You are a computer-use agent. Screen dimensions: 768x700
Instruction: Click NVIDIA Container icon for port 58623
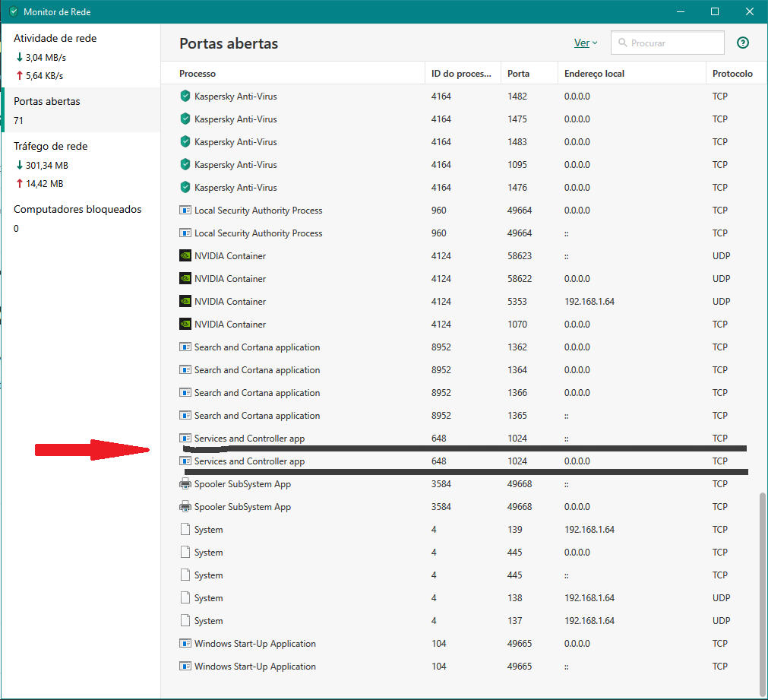click(185, 256)
